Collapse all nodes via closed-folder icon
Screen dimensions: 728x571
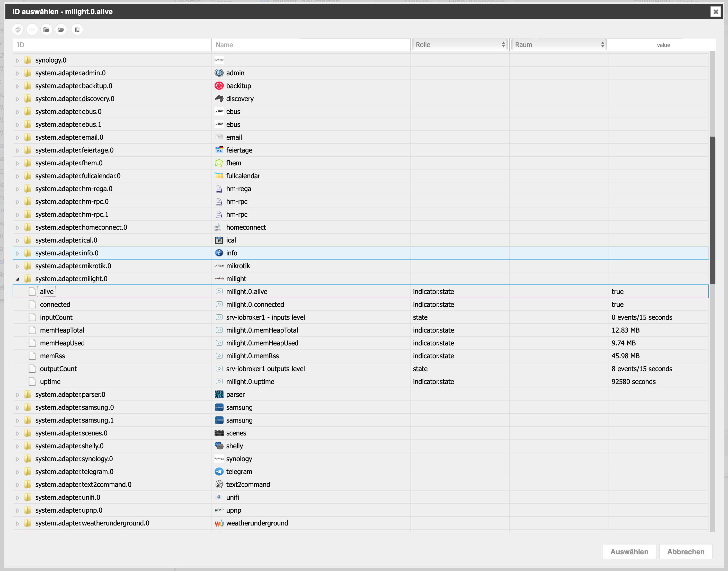tap(47, 30)
